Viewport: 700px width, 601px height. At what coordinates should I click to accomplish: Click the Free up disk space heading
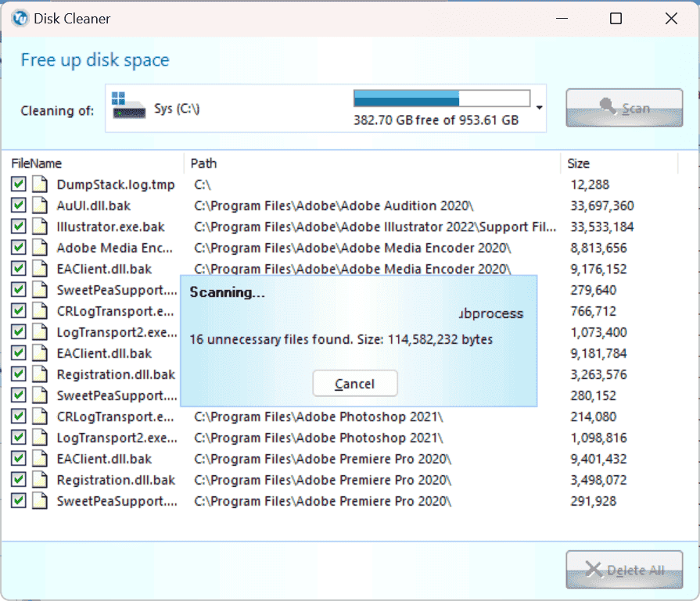point(94,59)
